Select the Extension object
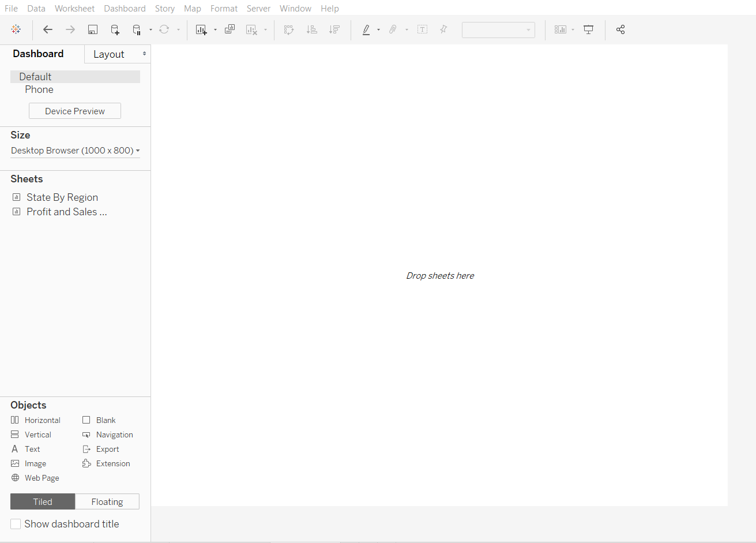 point(106,463)
